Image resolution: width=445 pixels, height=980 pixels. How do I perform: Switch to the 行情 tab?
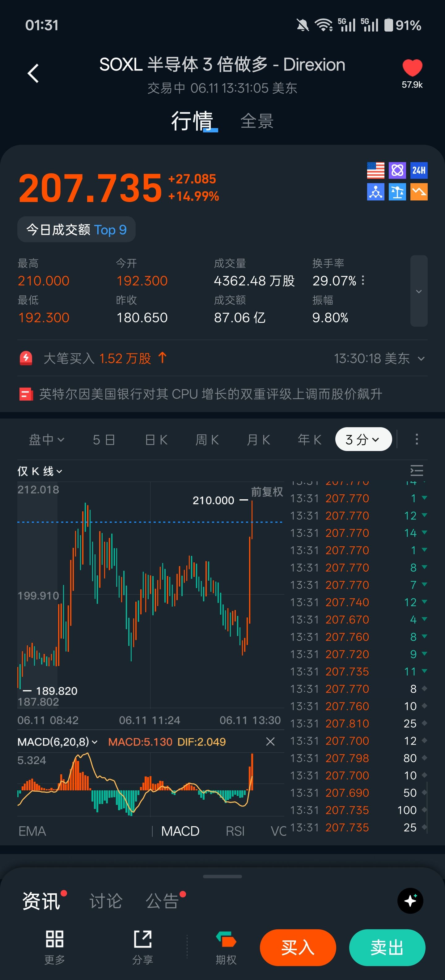point(192,121)
